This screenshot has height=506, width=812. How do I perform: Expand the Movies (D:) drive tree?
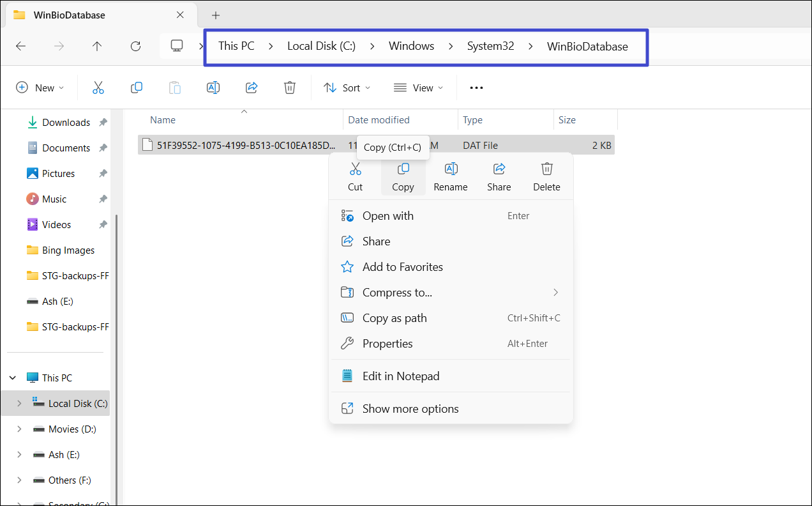pyautogui.click(x=19, y=429)
